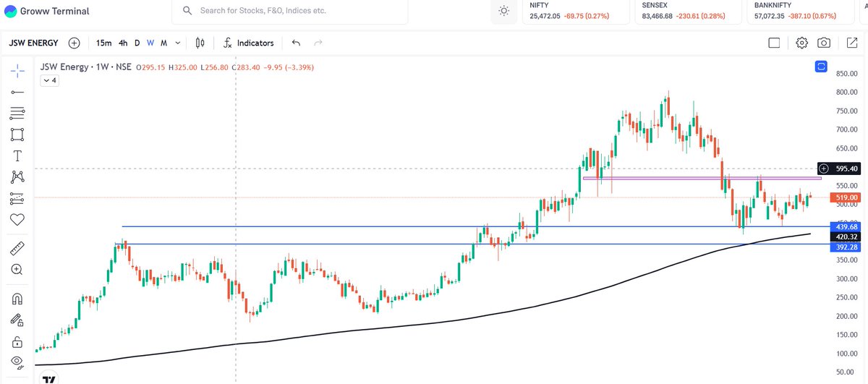This screenshot has width=868, height=384.
Task: Activate the zoom in tool
Action: point(17,270)
